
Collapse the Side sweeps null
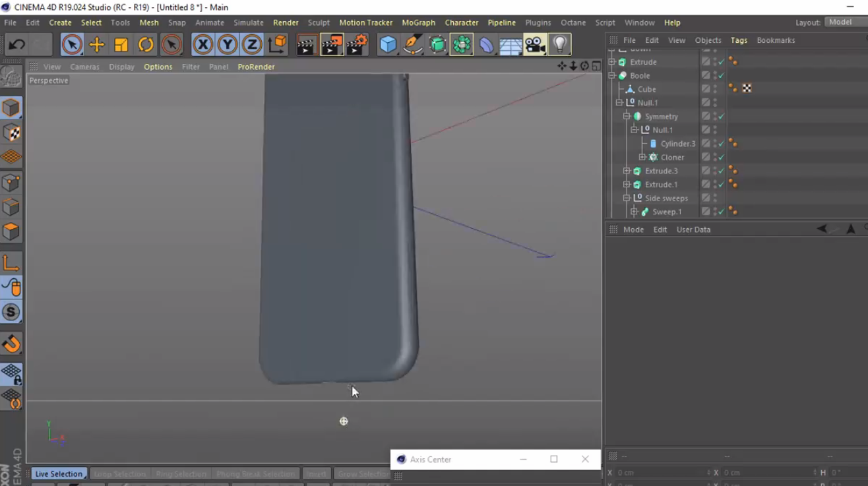627,198
